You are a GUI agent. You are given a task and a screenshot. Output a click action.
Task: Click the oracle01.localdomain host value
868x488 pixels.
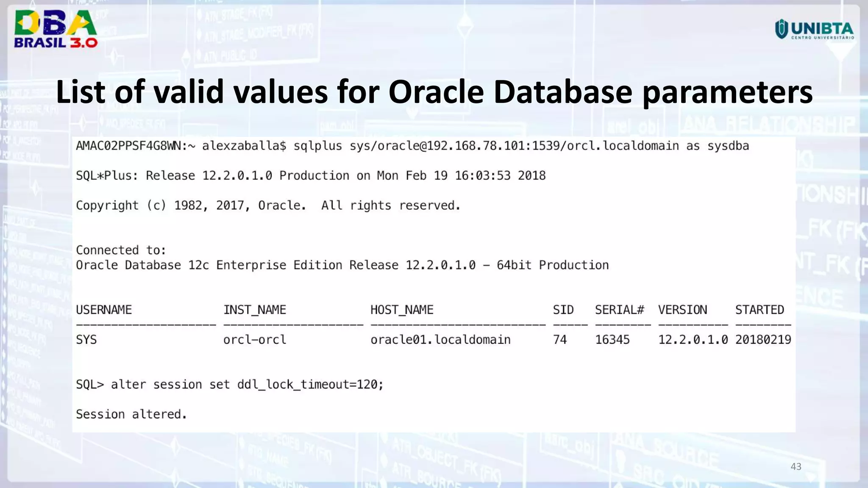pos(440,340)
